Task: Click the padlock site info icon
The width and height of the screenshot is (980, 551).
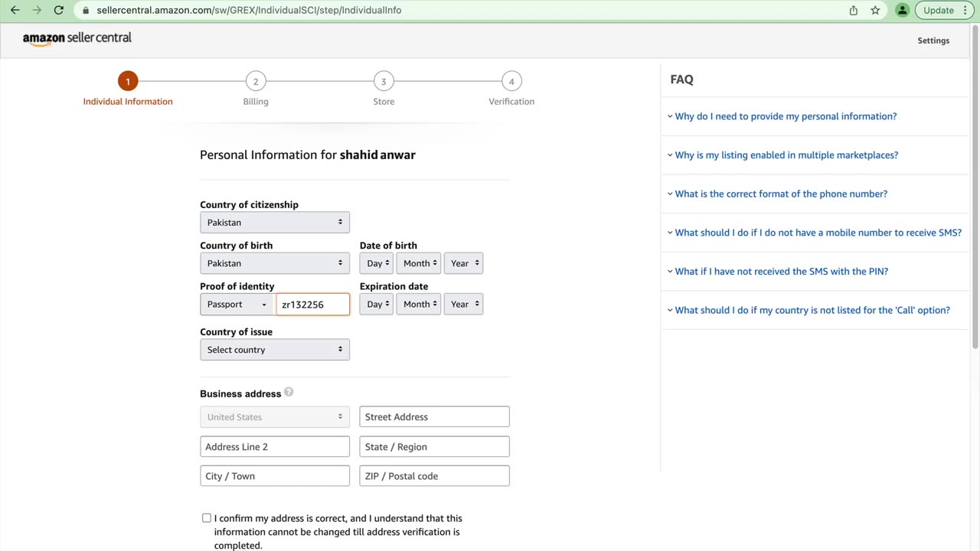Action: 86,11
